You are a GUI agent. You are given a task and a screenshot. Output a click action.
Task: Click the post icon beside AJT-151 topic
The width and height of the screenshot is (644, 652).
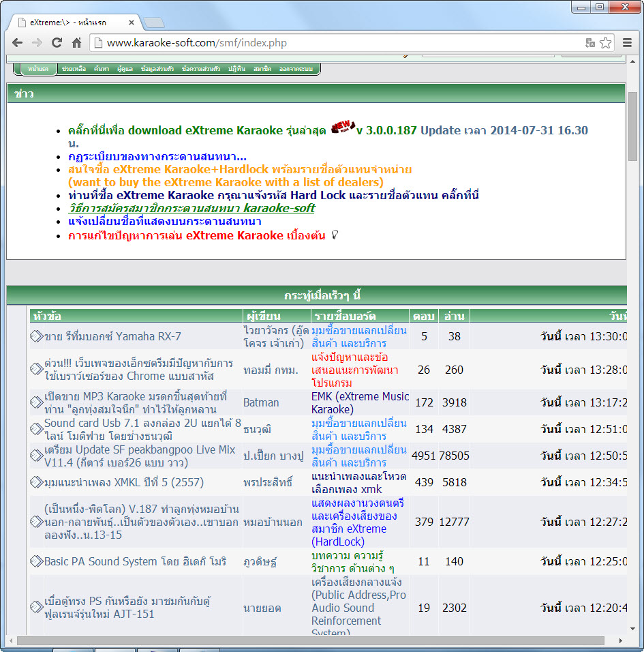point(37,607)
